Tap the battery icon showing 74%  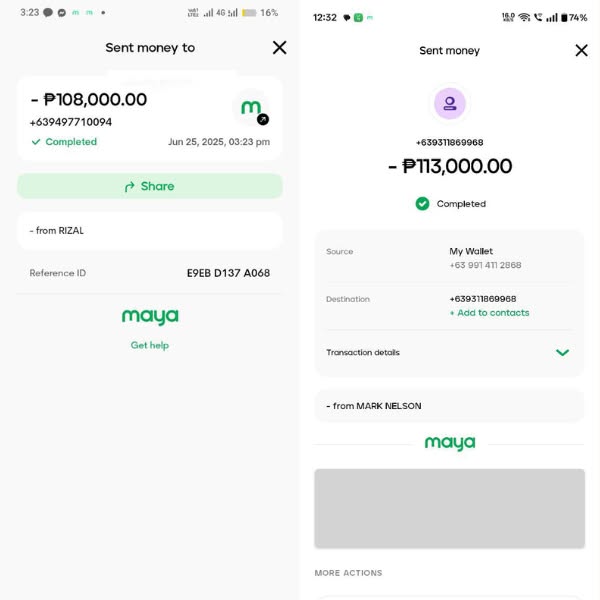[x=564, y=18]
